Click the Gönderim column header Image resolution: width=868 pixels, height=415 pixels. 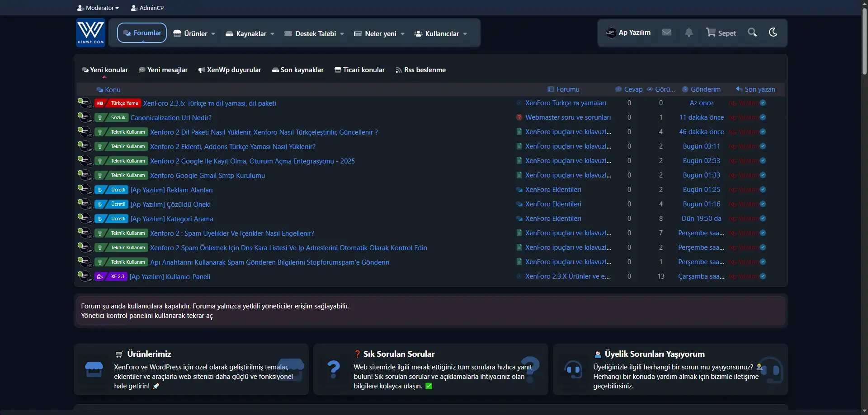point(701,89)
